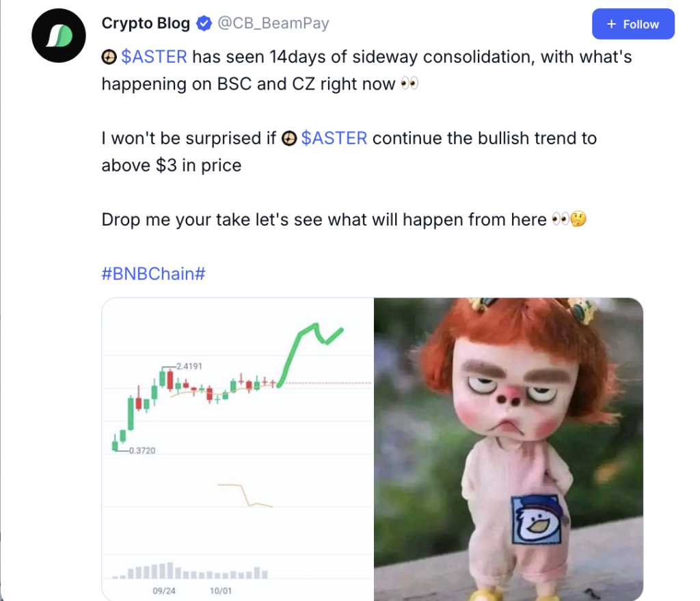This screenshot has height=601, width=700.
Task: Open the second $ASTER cashtag link
Action: tap(334, 138)
